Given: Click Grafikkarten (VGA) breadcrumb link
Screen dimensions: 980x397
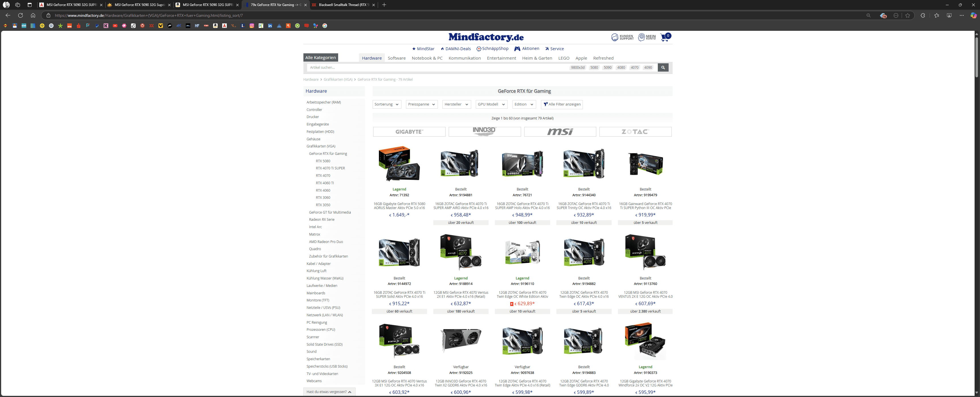Looking at the screenshot, I should pyautogui.click(x=338, y=79).
